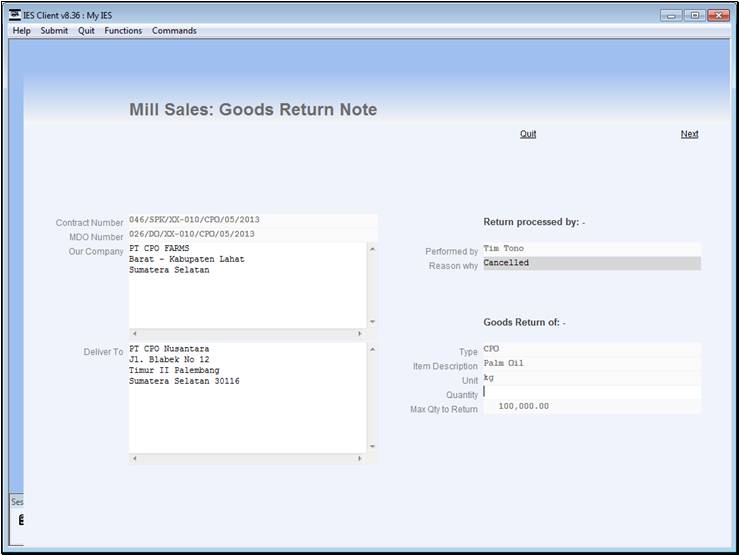Click Deliver To scroll right arrow
739x555 pixels.
(x=360, y=458)
